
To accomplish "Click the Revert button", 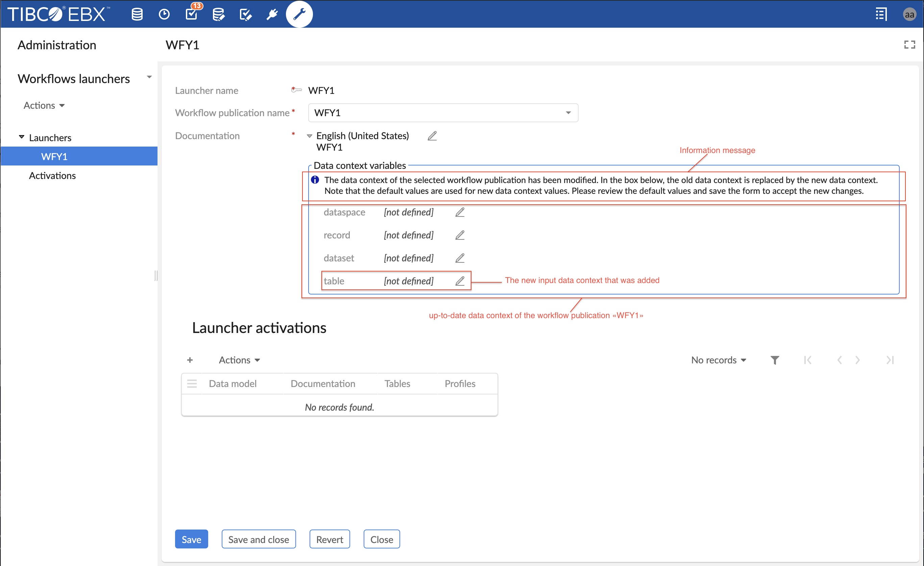I will pyautogui.click(x=329, y=539).
